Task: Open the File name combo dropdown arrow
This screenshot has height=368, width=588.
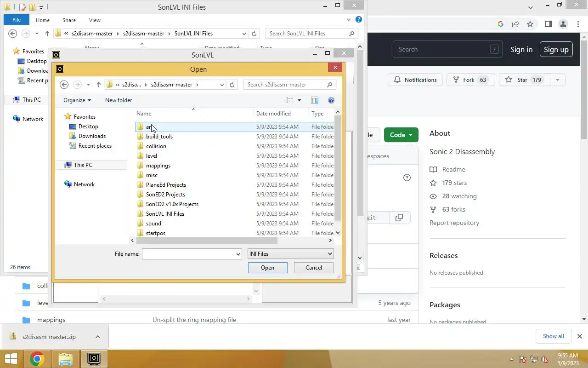Action: point(238,254)
